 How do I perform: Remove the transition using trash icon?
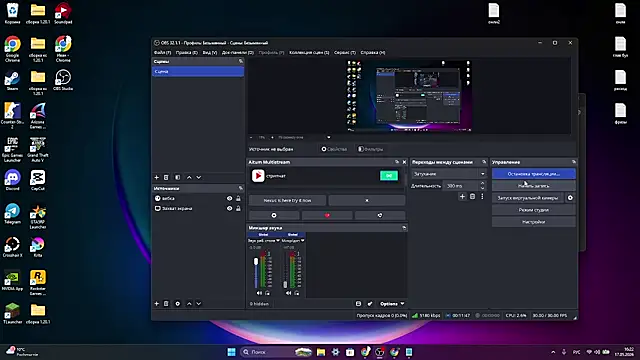tap(472, 197)
